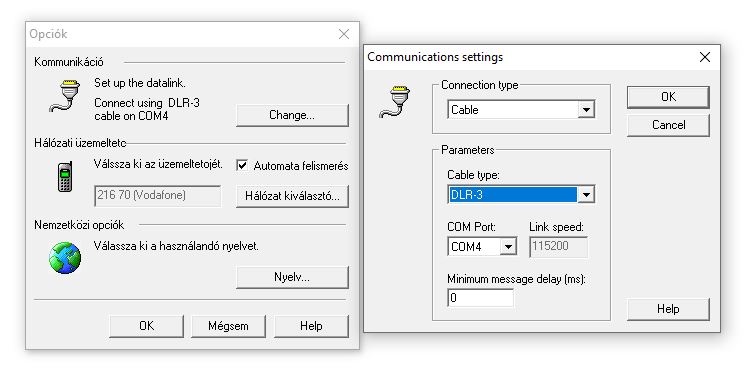Click OK in Communications settings

click(x=668, y=97)
